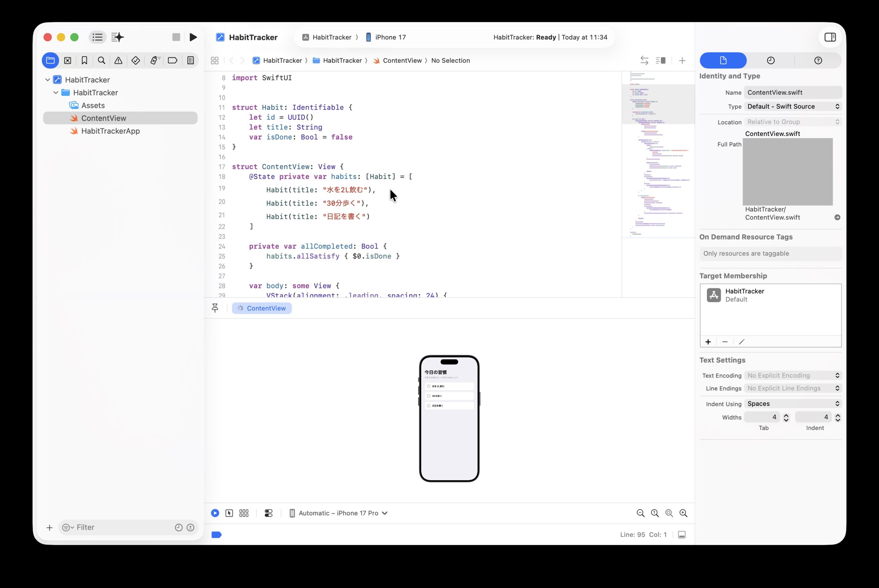This screenshot has height=588, width=879.
Task: Go forward in editor history
Action: click(243, 60)
